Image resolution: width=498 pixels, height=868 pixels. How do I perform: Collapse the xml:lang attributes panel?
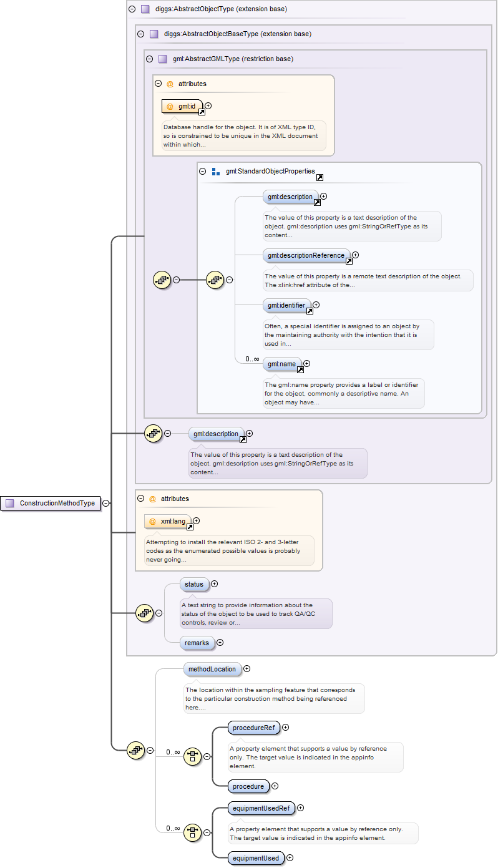(x=140, y=499)
